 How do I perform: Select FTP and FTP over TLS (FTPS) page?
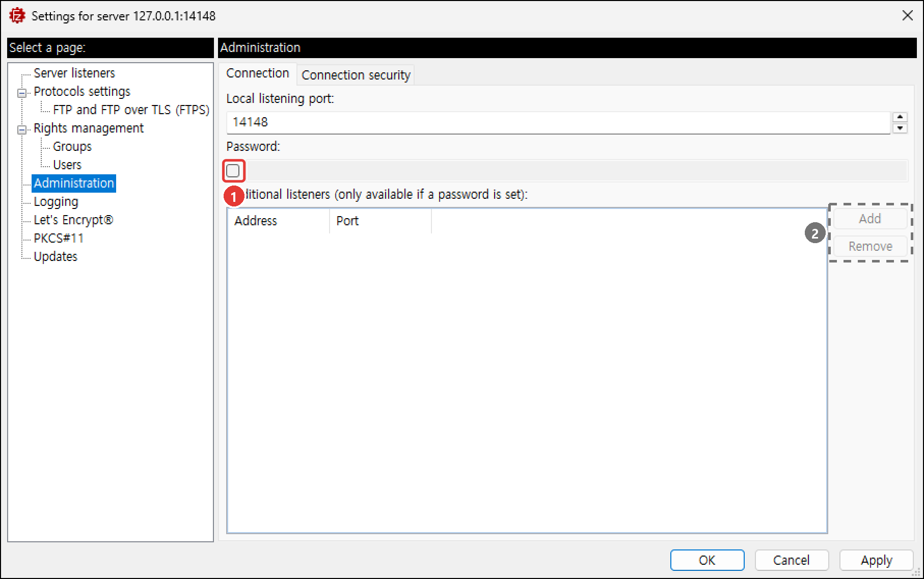[131, 110]
